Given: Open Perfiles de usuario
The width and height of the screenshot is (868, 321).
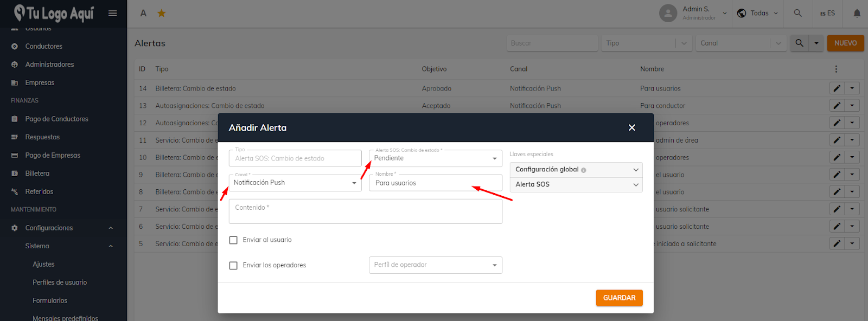Looking at the screenshot, I should (60, 283).
